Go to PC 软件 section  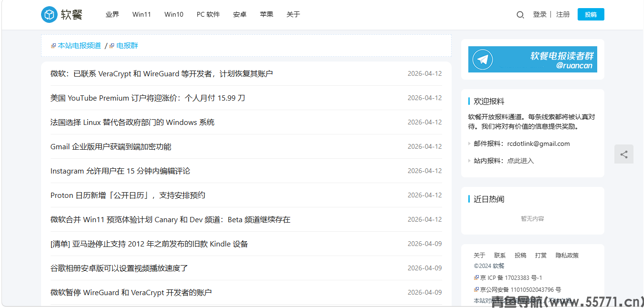[x=208, y=14]
